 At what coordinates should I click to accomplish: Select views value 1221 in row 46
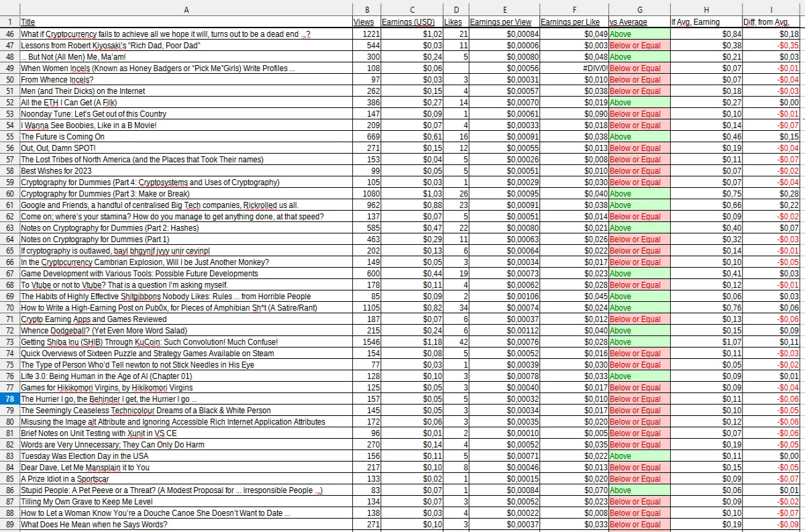click(x=366, y=34)
